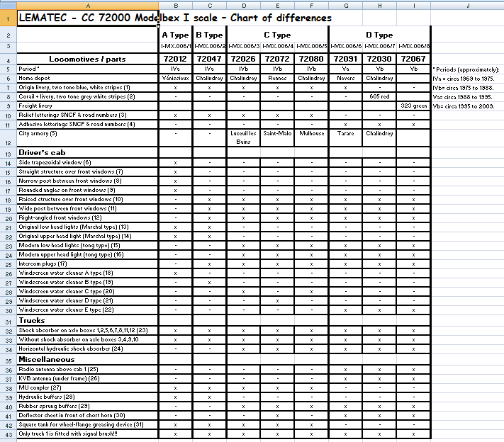Select column J header
The height and width of the screenshot is (442, 504).
pos(468,6)
